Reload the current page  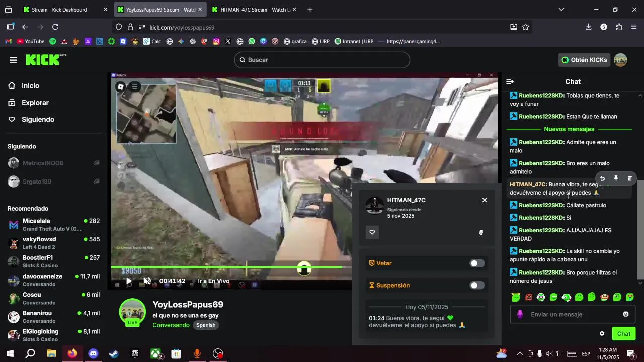click(55, 27)
